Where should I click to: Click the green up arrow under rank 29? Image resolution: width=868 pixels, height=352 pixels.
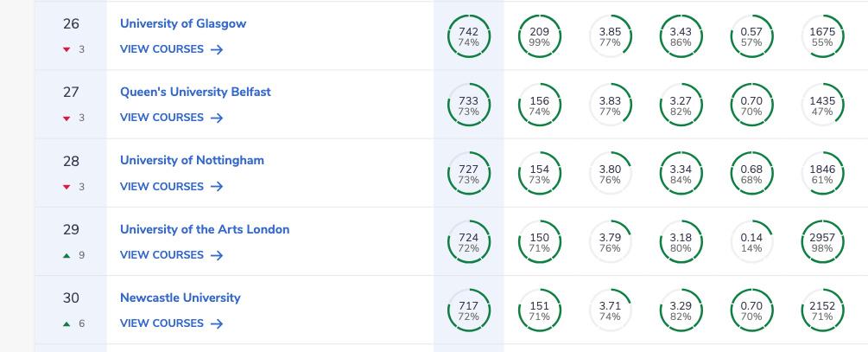click(66, 255)
